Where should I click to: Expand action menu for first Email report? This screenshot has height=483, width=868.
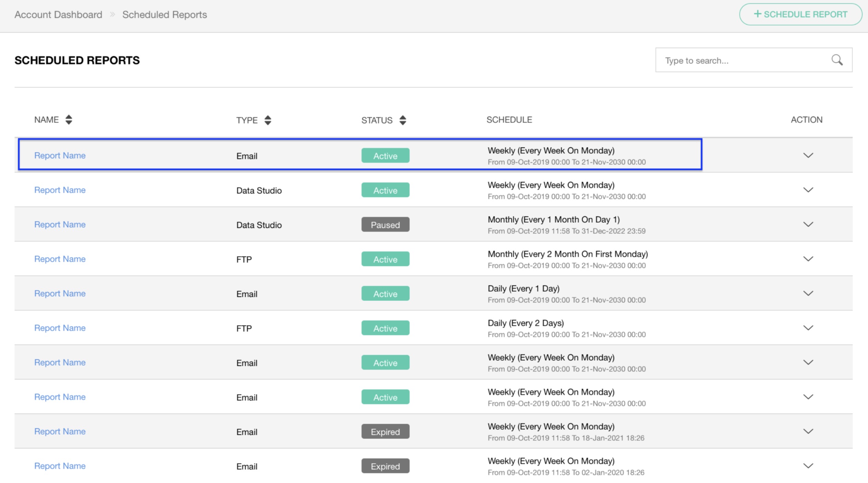click(x=808, y=155)
